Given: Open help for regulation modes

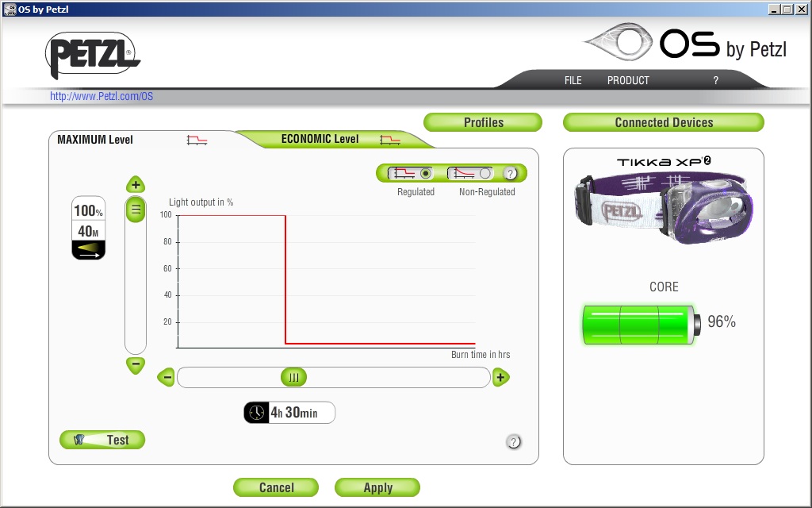Looking at the screenshot, I should [x=510, y=174].
